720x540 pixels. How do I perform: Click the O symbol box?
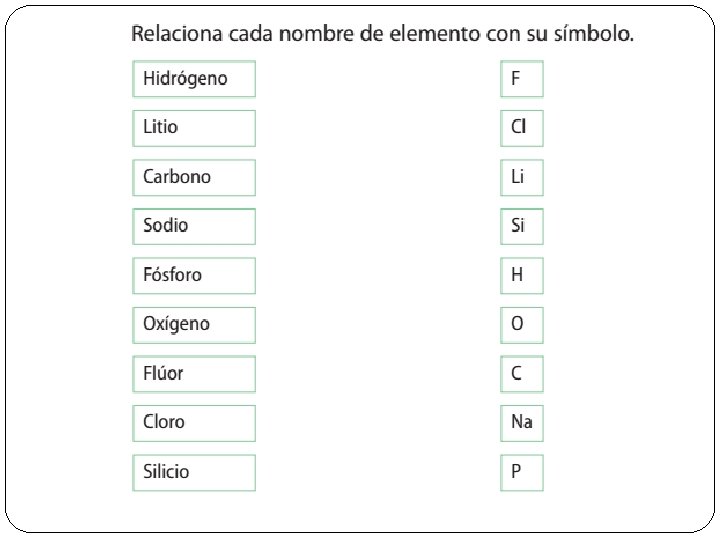coord(521,324)
